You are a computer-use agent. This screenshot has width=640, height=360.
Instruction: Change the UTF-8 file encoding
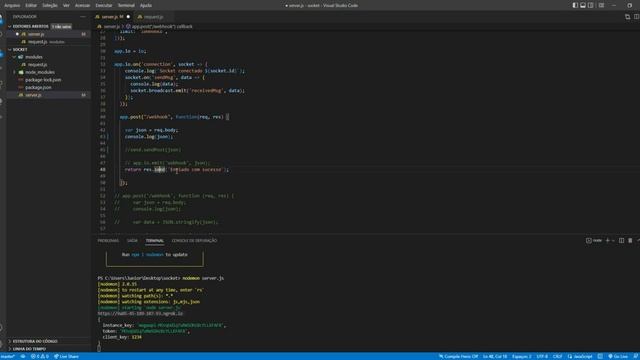point(542,356)
